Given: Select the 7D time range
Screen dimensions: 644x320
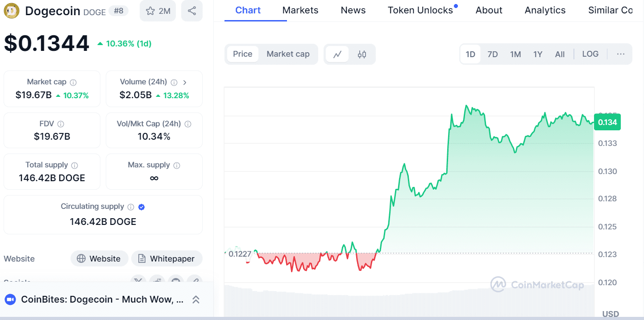Looking at the screenshot, I should tap(492, 54).
